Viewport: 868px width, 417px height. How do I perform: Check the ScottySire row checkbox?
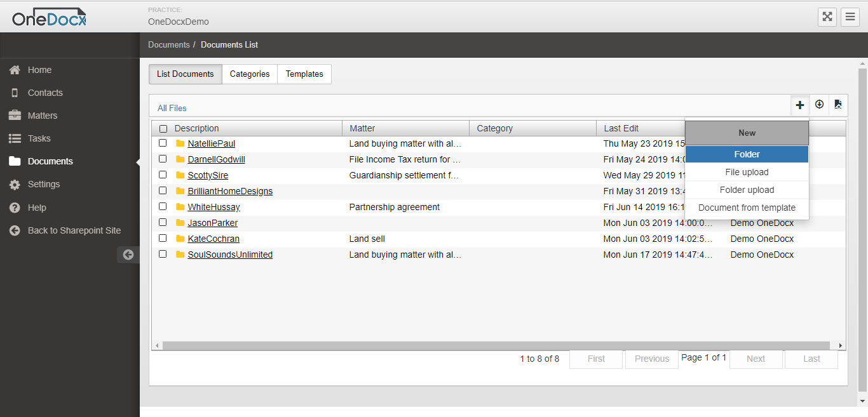point(163,175)
